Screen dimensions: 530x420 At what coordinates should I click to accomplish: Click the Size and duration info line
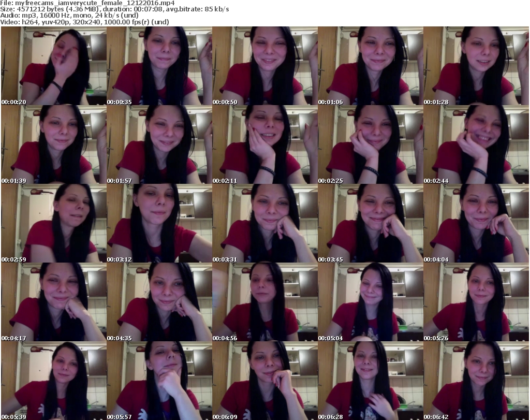pos(114,9)
